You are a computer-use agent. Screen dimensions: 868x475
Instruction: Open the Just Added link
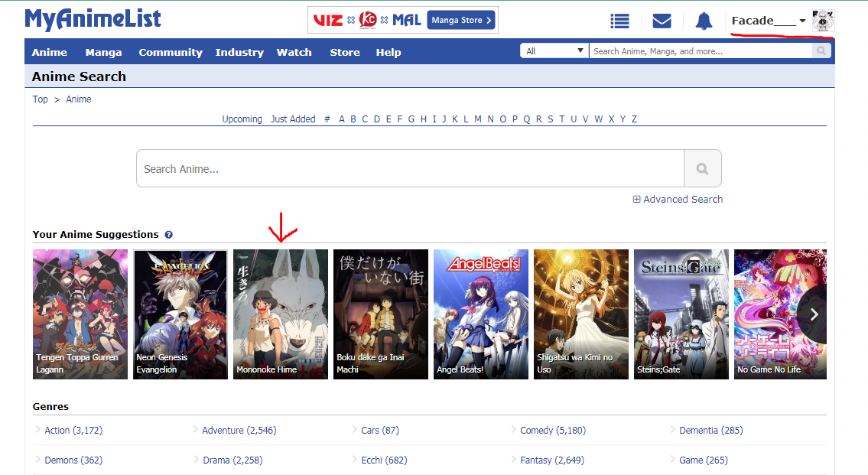pos(293,119)
